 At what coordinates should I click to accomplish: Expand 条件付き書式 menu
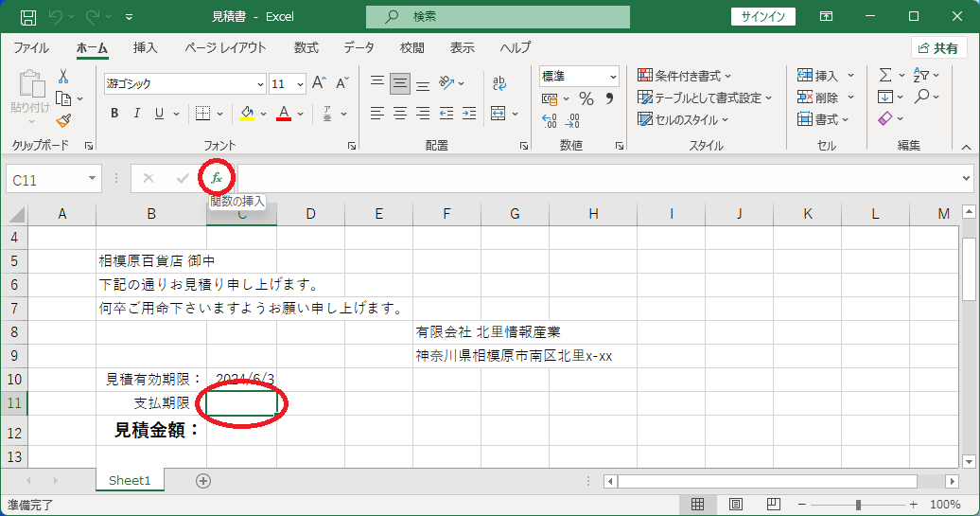coord(684,76)
